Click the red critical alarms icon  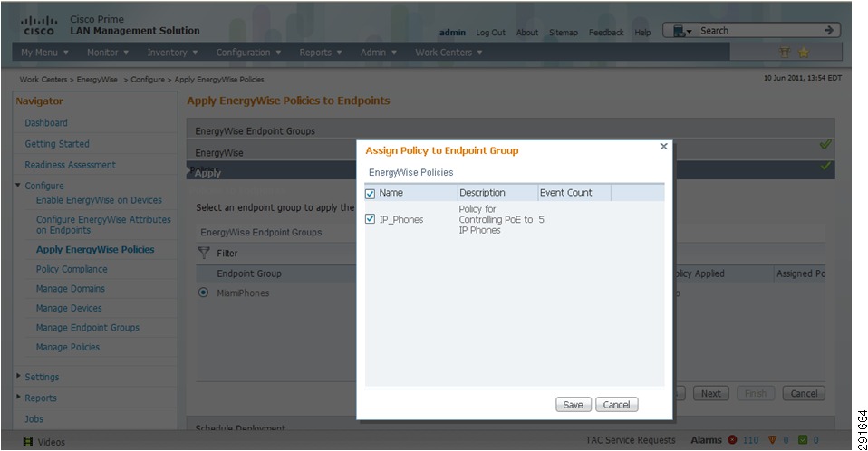pyautogui.click(x=732, y=440)
